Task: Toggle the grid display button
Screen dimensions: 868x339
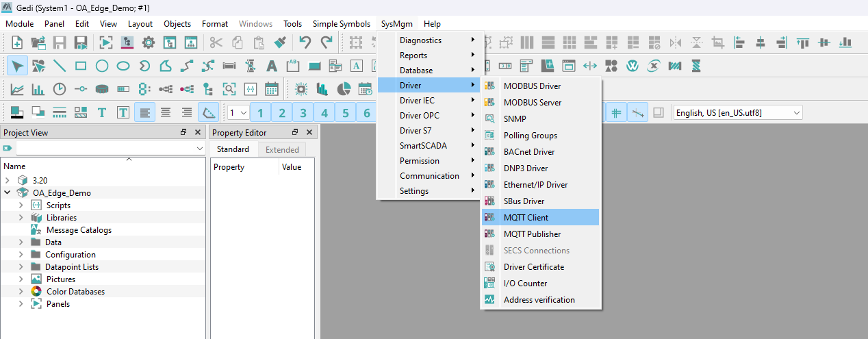Action: tap(617, 113)
